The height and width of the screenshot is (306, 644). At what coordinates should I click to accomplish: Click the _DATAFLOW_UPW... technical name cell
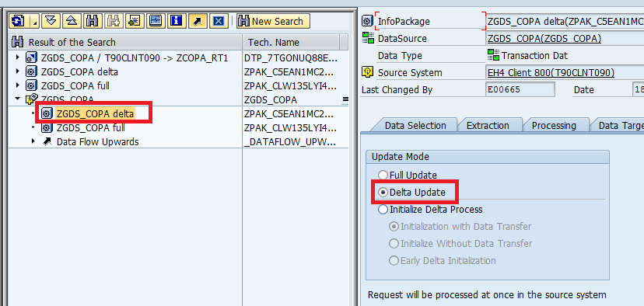tap(291, 142)
